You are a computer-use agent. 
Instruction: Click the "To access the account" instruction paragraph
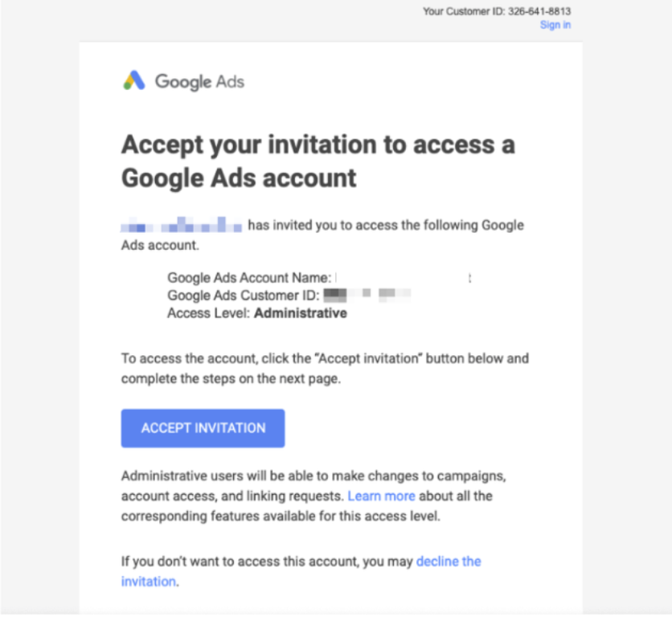tap(325, 358)
